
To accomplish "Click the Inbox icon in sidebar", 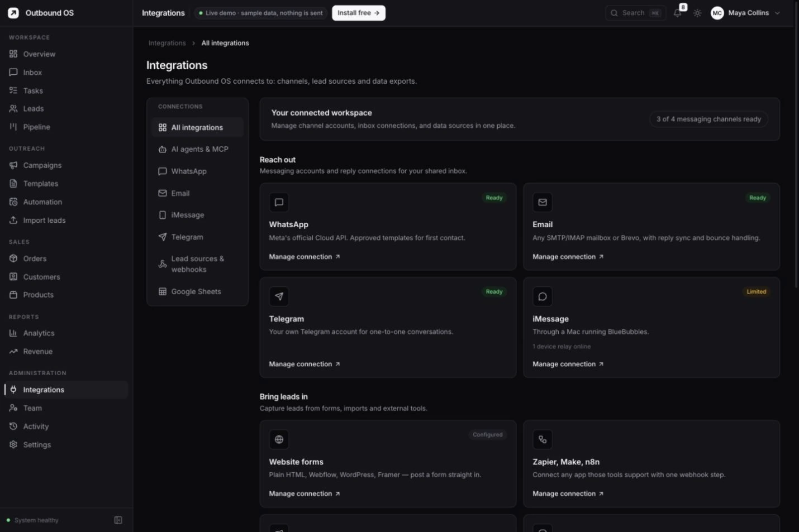I will [x=13, y=73].
